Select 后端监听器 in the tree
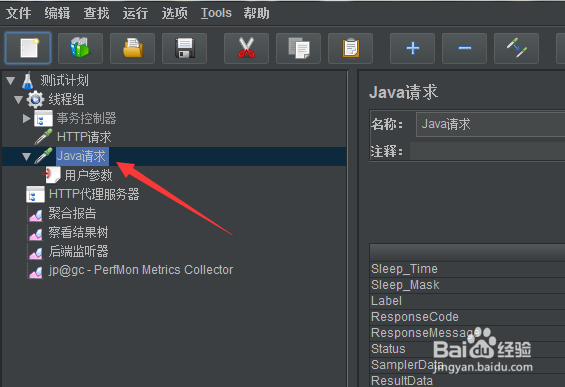The height and width of the screenshot is (387, 565). click(x=78, y=252)
